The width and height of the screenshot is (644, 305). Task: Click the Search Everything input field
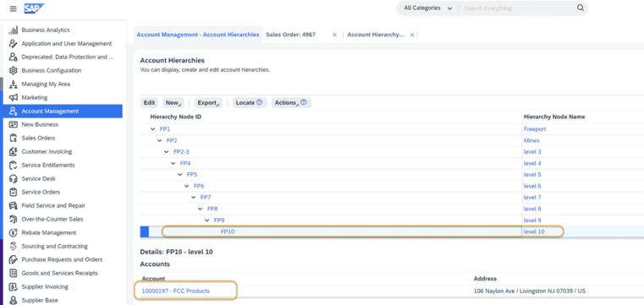[518, 8]
